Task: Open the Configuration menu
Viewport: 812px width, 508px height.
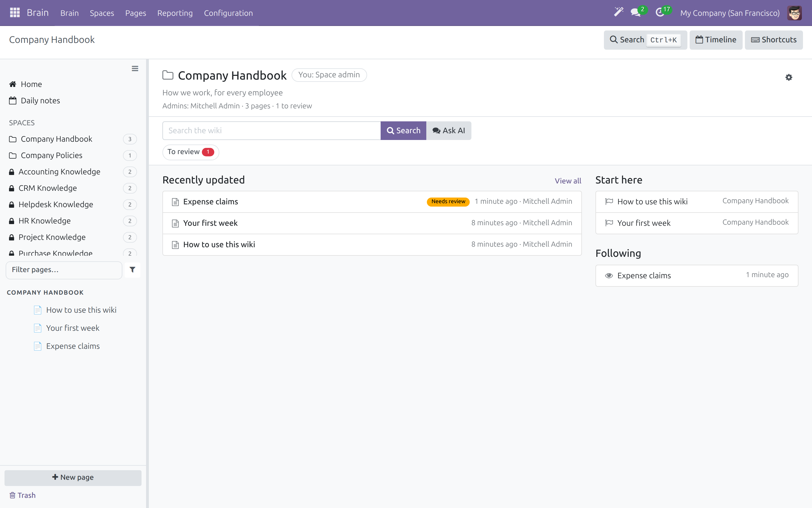Action: coord(228,13)
